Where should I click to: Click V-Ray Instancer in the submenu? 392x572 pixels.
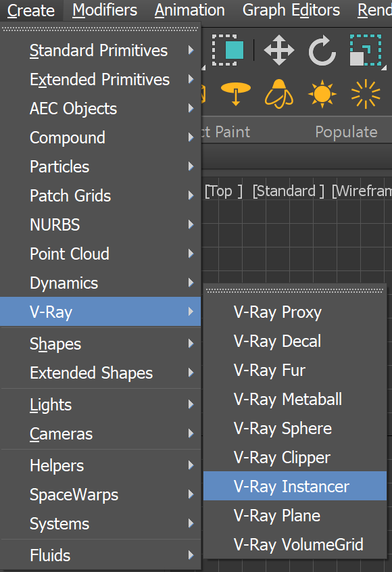(289, 486)
